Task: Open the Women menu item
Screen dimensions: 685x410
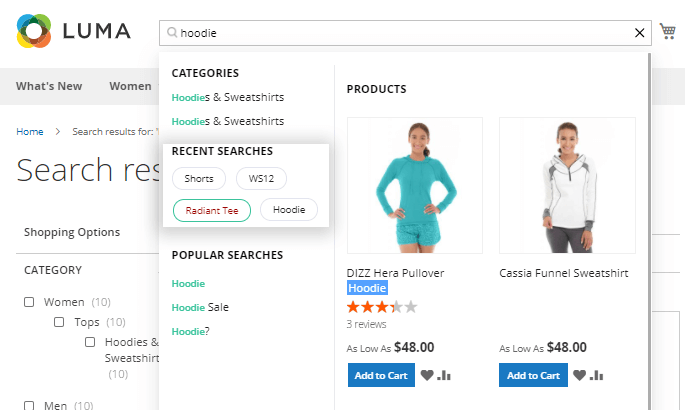Action: pos(130,86)
